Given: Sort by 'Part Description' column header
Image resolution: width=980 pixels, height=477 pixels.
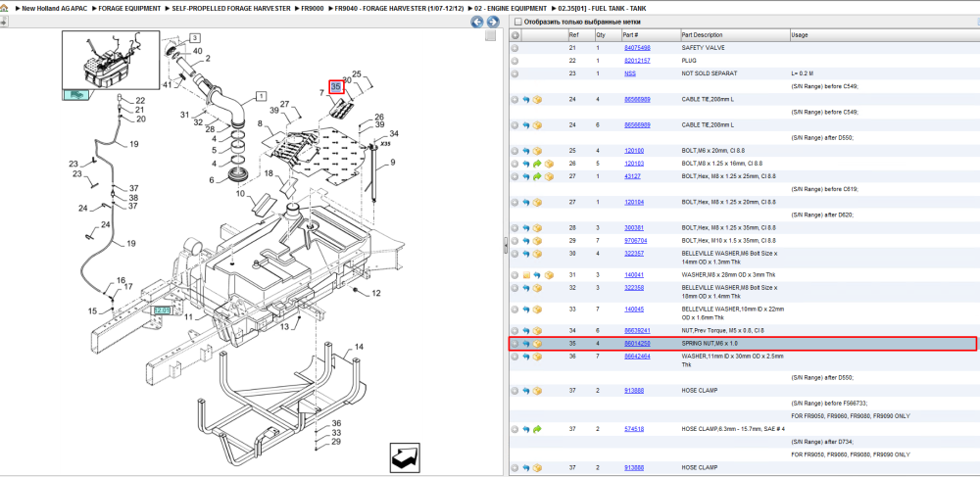Looking at the screenshot, I should pyautogui.click(x=734, y=35).
